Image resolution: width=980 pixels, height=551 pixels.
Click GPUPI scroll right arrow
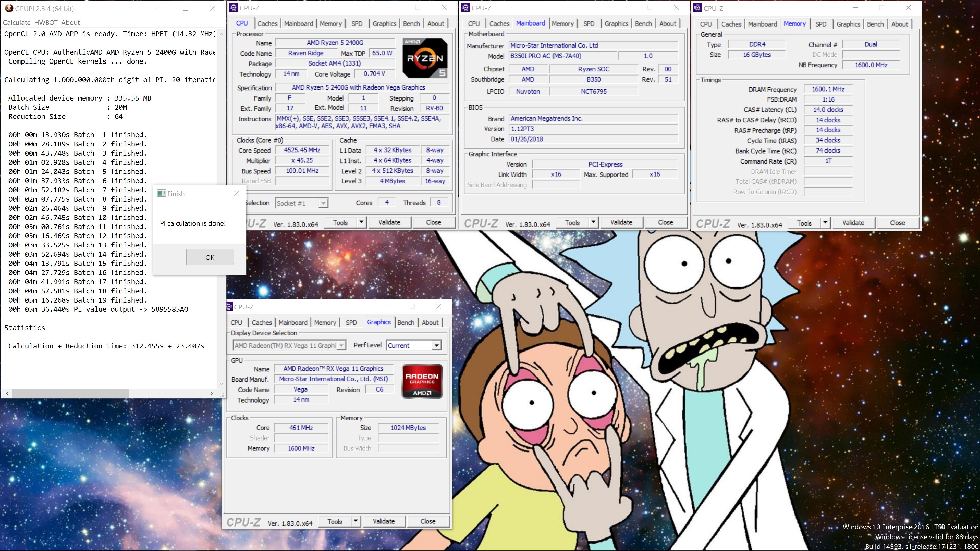212,393
